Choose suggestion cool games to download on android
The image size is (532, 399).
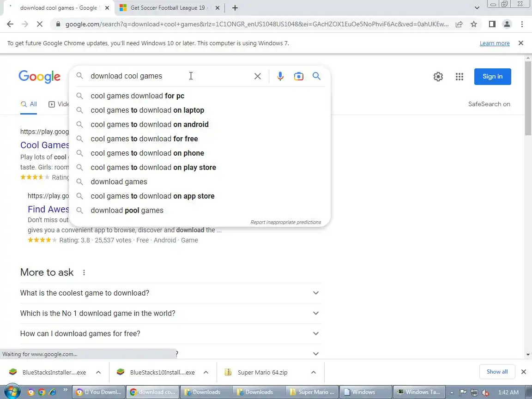click(x=199, y=125)
